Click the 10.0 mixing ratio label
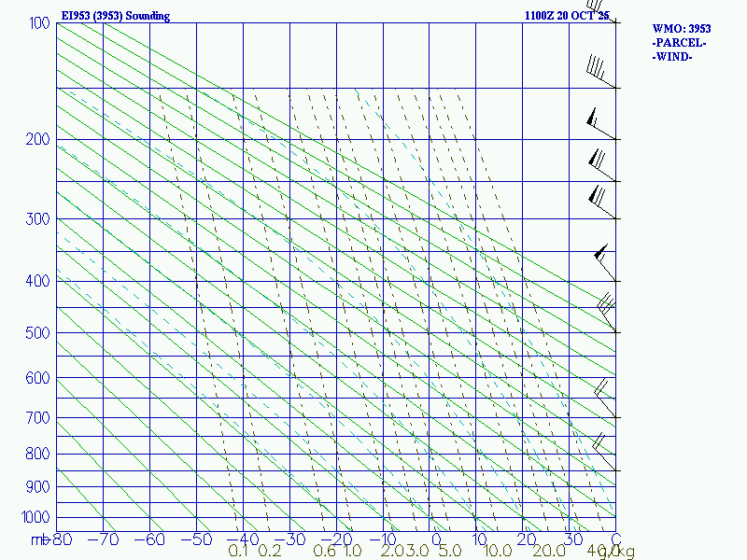The image size is (747, 560). pyautogui.click(x=498, y=551)
